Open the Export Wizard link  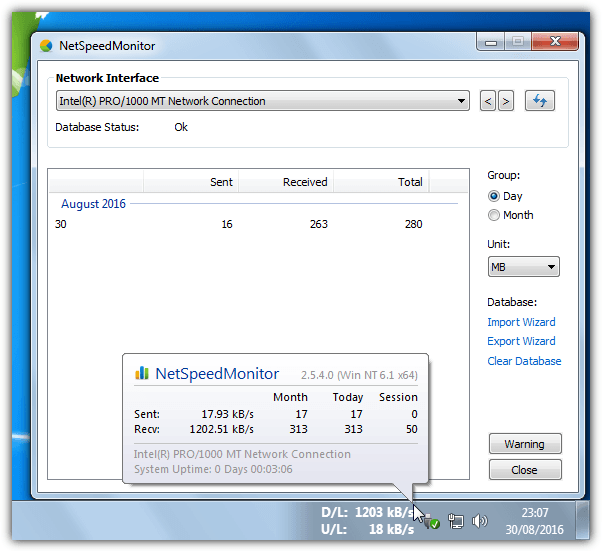[x=521, y=341]
